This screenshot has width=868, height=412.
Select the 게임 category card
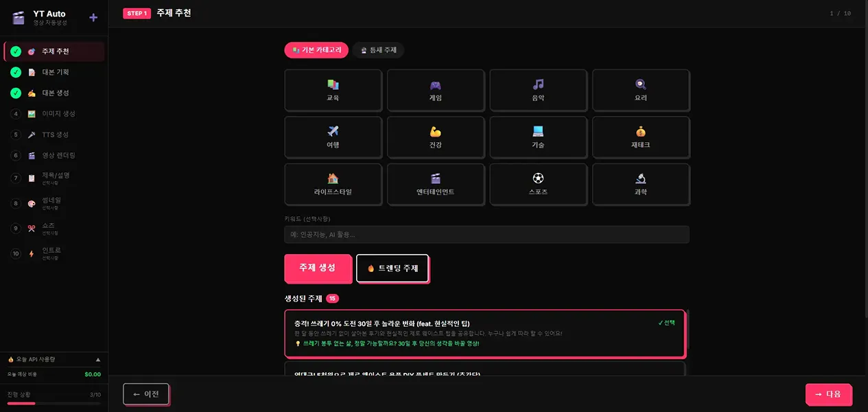tap(436, 90)
